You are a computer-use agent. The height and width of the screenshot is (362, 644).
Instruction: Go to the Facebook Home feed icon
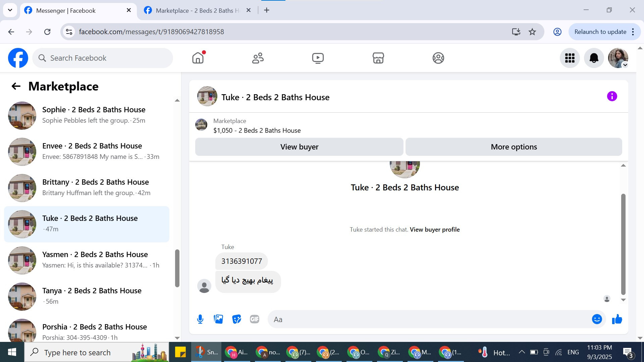click(x=198, y=58)
